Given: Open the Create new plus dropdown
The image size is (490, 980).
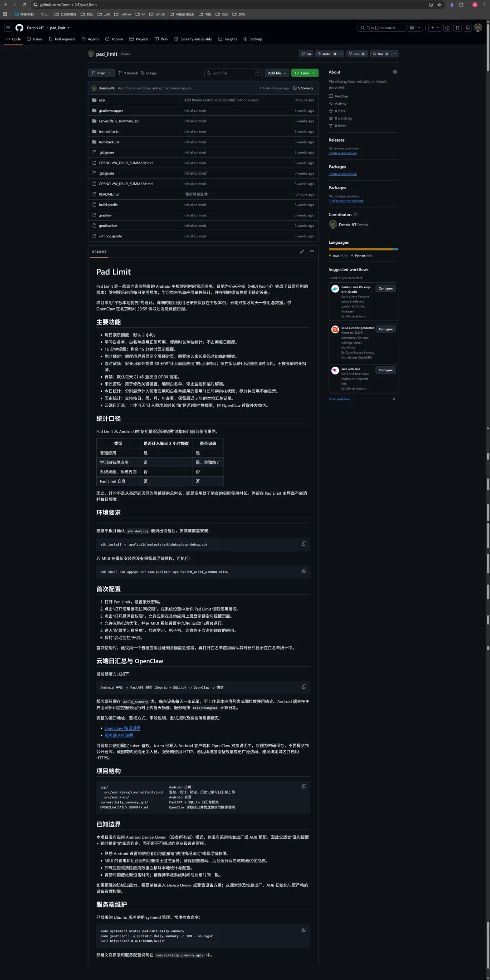Looking at the screenshot, I should click(435, 28).
